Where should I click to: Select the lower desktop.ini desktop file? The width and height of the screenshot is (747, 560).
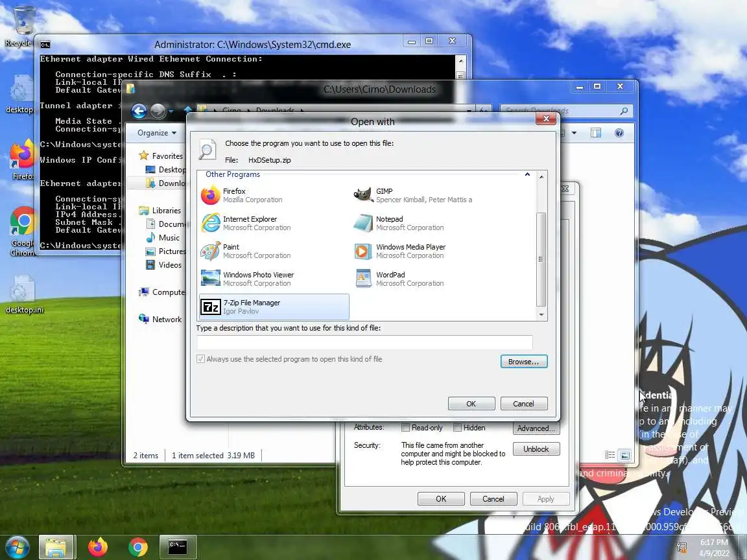point(24,295)
